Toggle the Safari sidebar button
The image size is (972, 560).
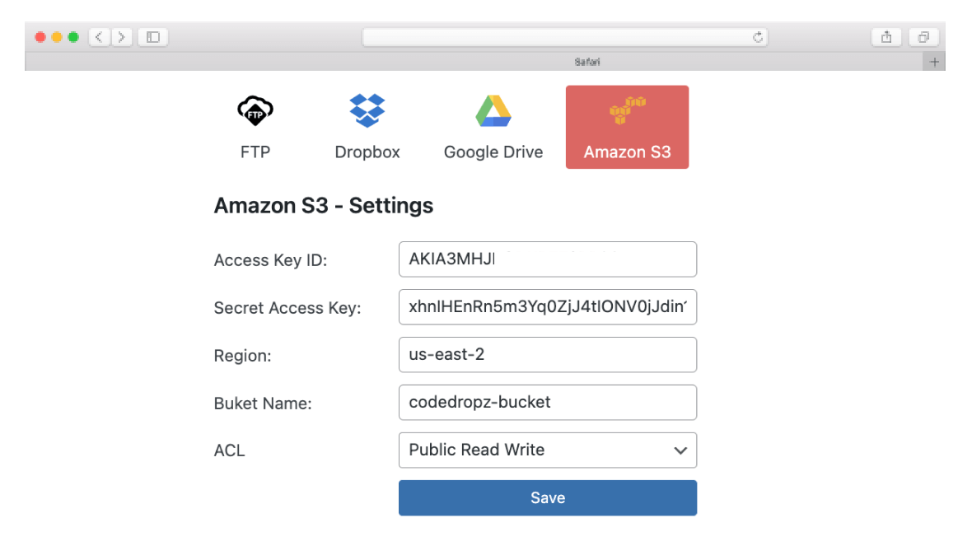click(x=153, y=37)
